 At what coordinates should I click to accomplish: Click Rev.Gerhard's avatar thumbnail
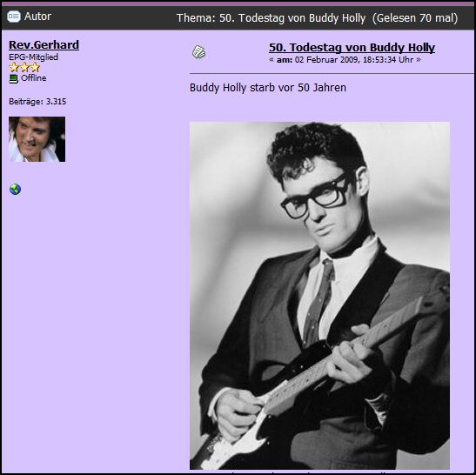coord(37,139)
